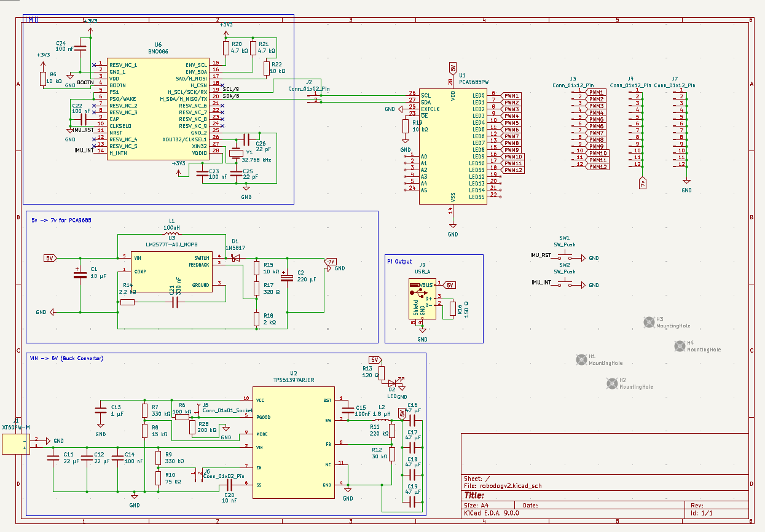
Task: Select the H1 mounting hole symbol
Action: [581, 359]
